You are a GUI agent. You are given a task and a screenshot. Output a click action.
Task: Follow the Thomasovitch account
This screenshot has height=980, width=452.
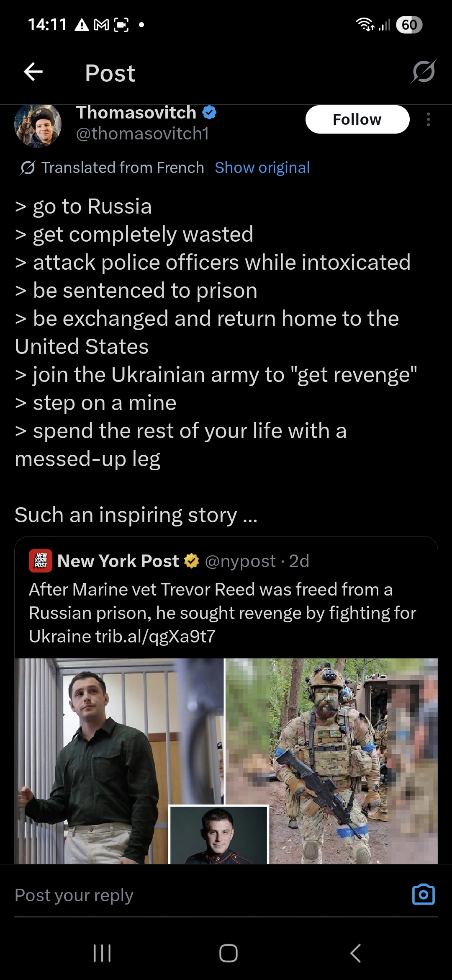click(x=357, y=120)
